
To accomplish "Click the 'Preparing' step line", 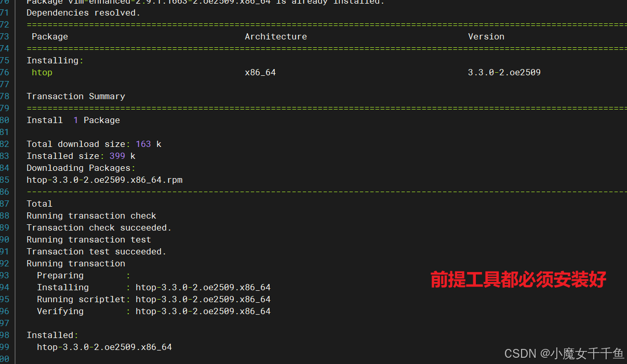I will (84, 275).
